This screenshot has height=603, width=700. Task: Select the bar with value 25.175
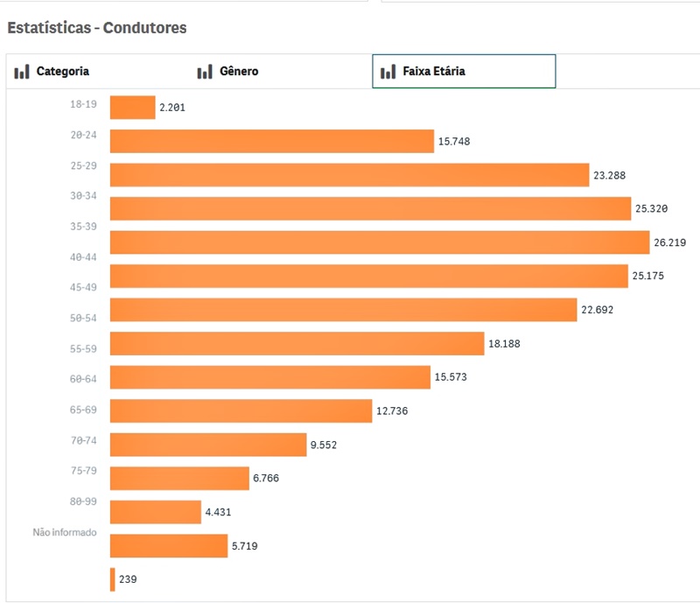(369, 277)
